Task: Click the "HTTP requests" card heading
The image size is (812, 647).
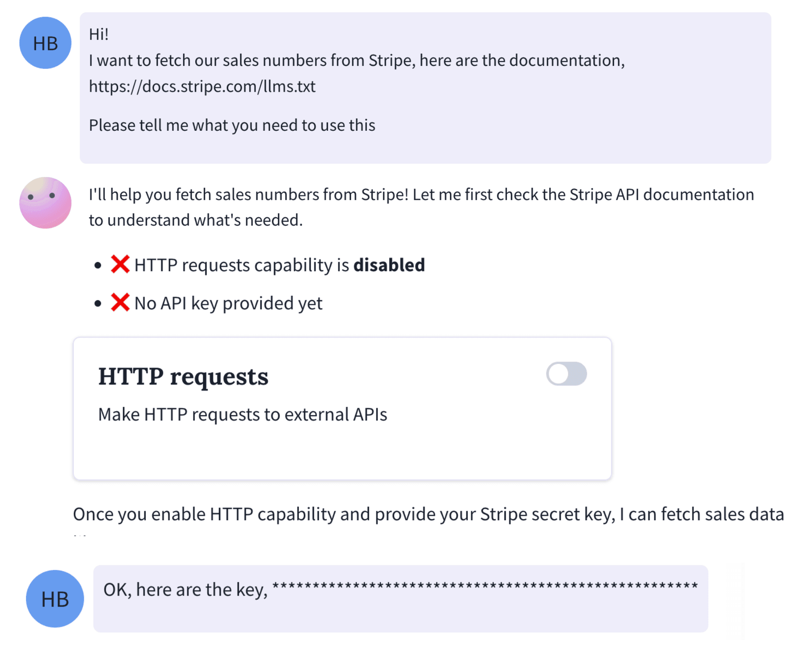Action: pyautogui.click(x=183, y=377)
